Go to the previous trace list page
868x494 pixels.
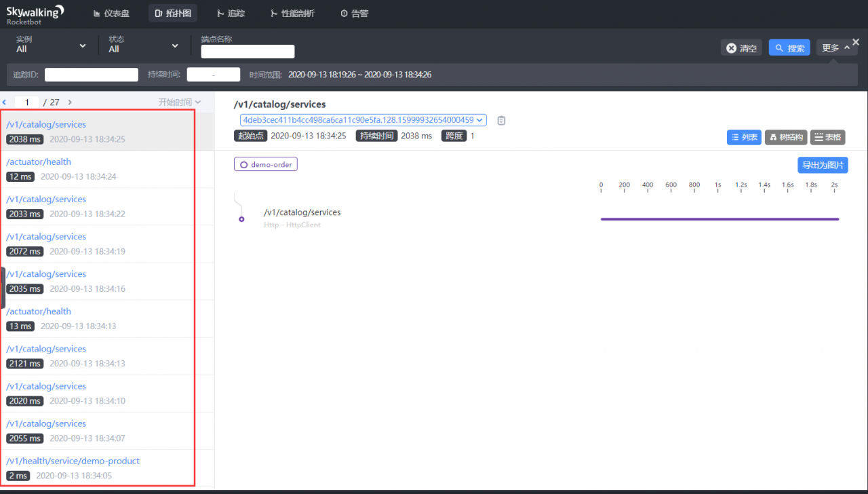click(4, 102)
